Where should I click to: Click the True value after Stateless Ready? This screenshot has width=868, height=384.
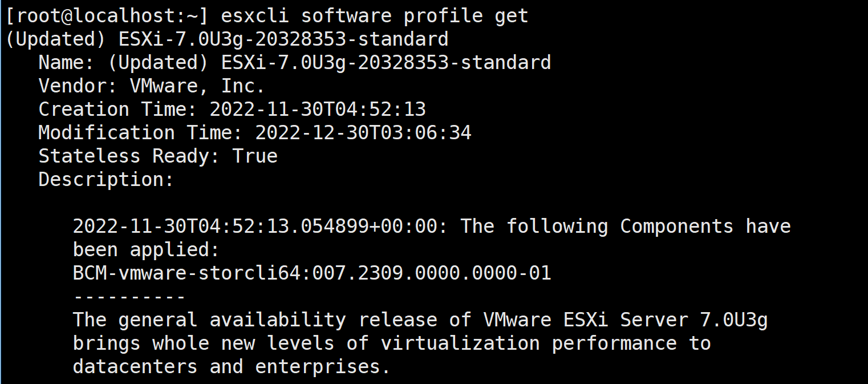(255, 156)
